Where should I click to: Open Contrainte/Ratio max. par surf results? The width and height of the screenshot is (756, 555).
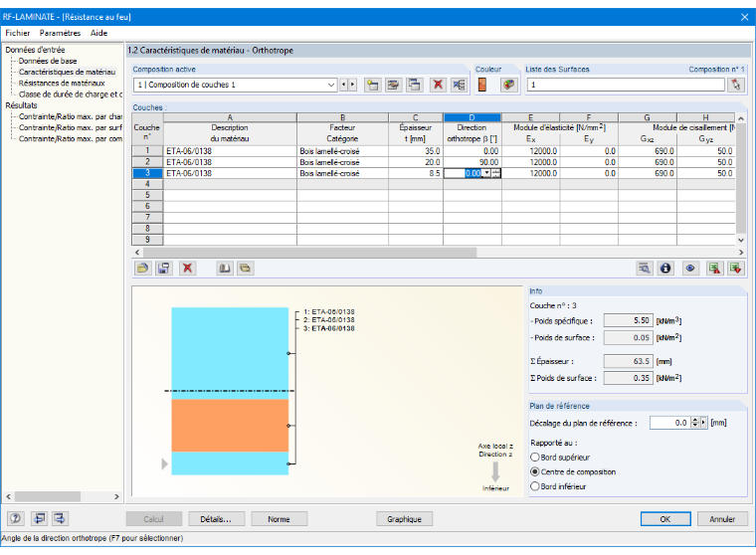coord(71,127)
